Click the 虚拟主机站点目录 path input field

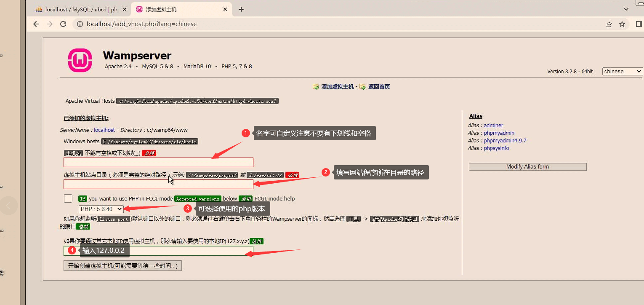point(158,184)
